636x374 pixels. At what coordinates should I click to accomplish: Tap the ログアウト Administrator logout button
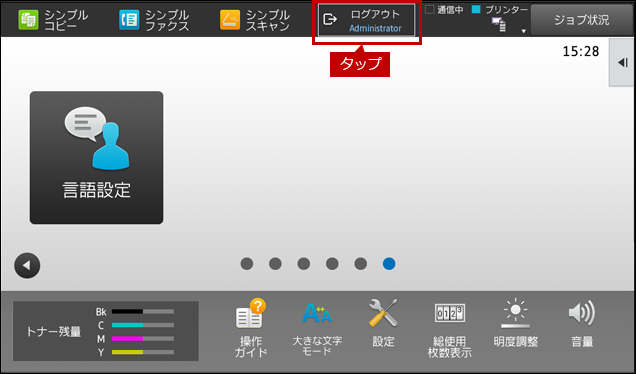click(367, 20)
